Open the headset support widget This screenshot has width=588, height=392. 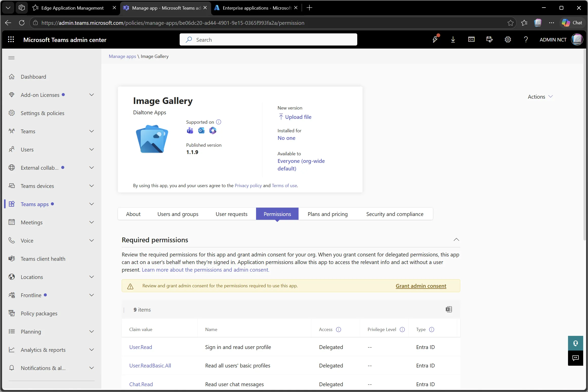coord(576,343)
